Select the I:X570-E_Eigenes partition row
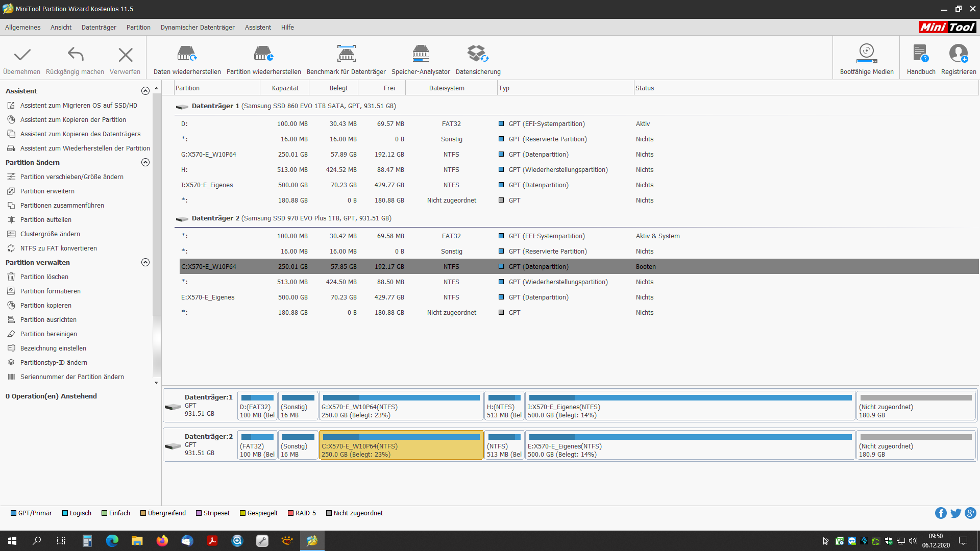980x551 pixels. point(207,185)
